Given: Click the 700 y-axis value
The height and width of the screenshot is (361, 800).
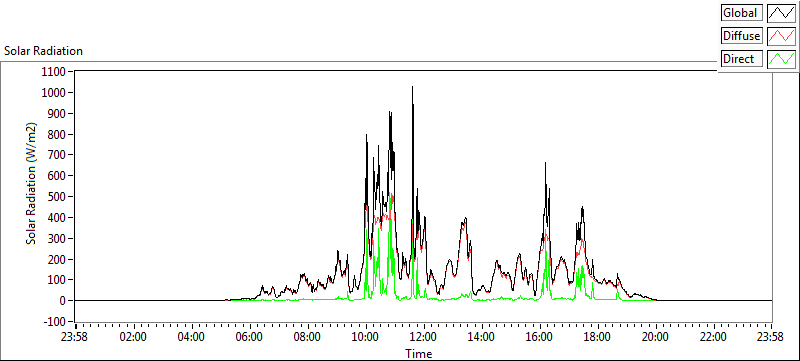Looking at the screenshot, I should pyautogui.click(x=58, y=155).
